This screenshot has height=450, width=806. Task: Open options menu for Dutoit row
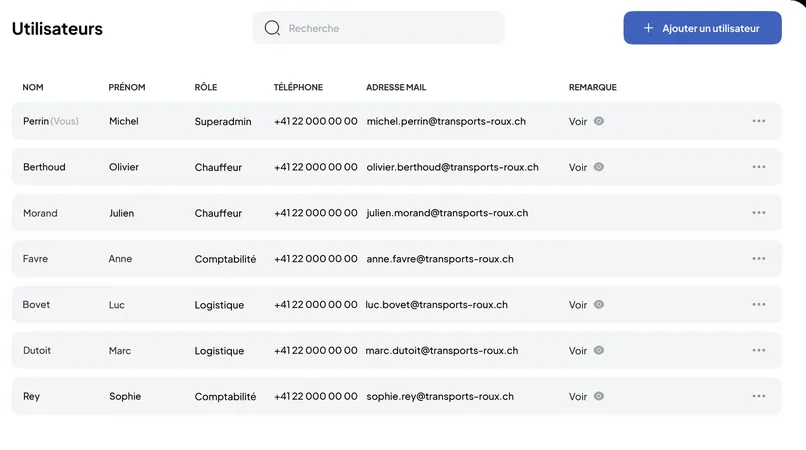pyautogui.click(x=759, y=350)
